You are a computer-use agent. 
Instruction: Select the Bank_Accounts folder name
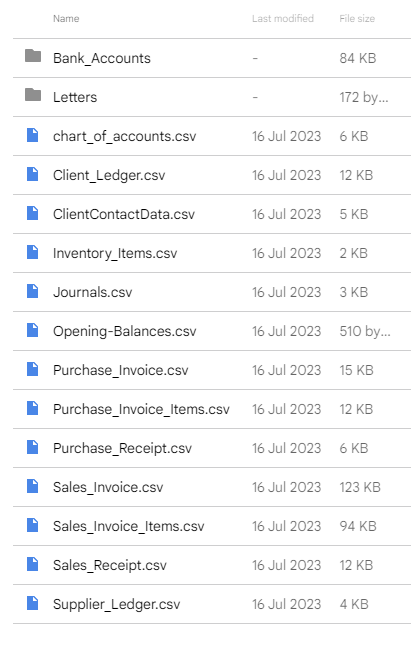click(102, 58)
